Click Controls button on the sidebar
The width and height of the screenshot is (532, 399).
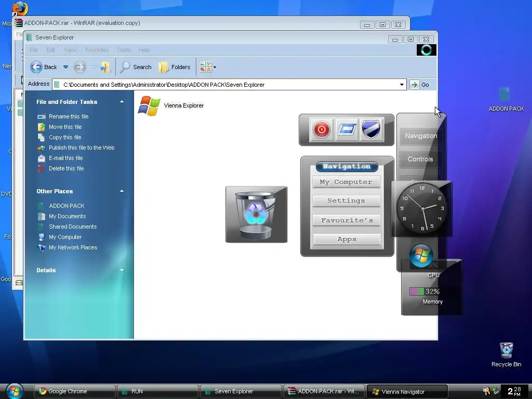point(420,159)
